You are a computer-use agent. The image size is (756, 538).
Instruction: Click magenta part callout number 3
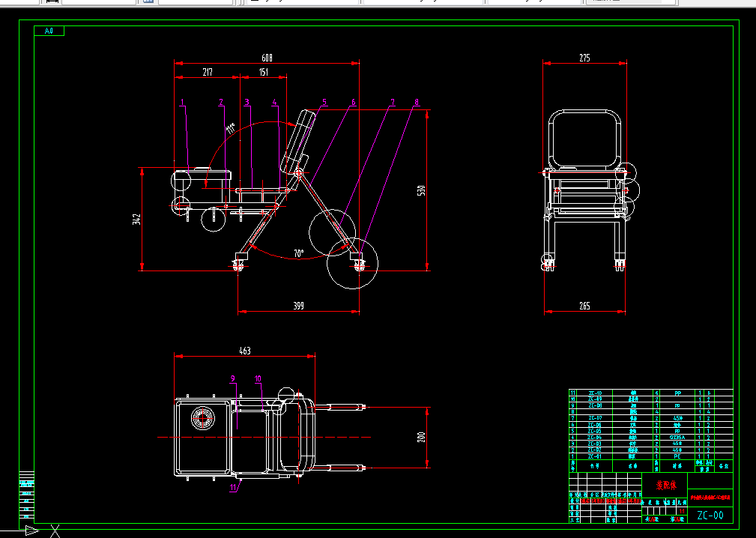click(247, 102)
